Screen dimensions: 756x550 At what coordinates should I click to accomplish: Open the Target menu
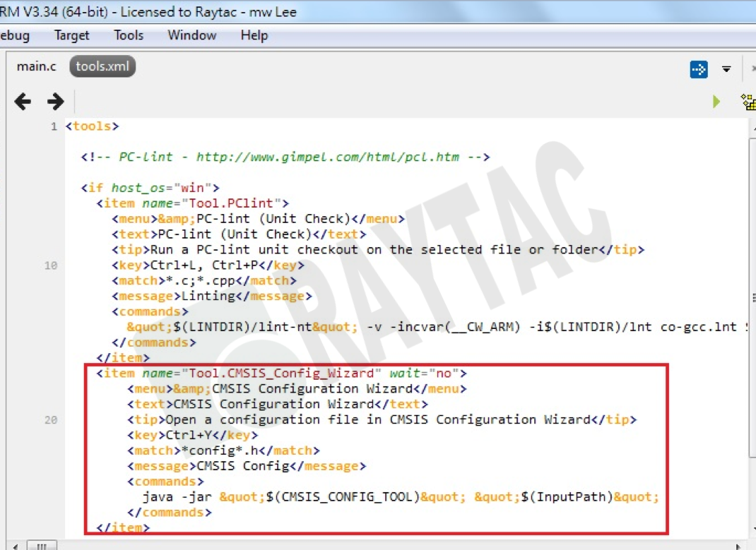pyautogui.click(x=71, y=35)
